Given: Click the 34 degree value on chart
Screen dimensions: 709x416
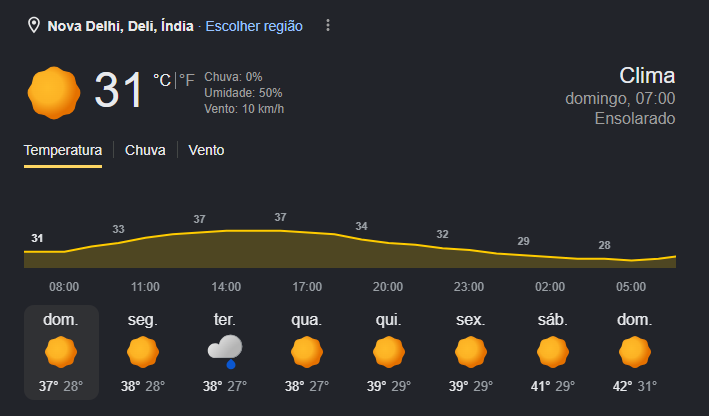Looking at the screenshot, I should [x=361, y=226].
